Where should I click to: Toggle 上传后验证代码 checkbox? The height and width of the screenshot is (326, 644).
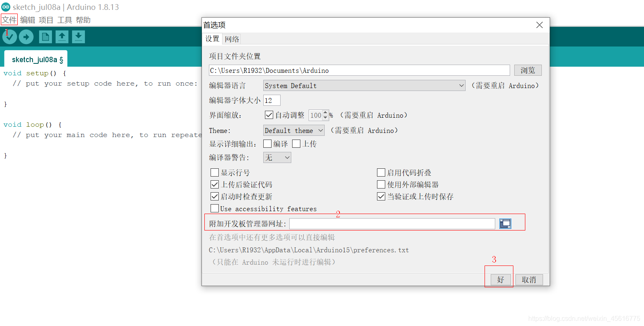[215, 184]
